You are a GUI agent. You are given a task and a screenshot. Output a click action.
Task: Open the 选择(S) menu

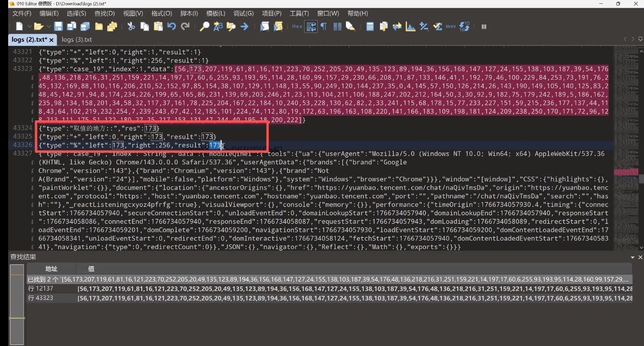(x=76, y=13)
